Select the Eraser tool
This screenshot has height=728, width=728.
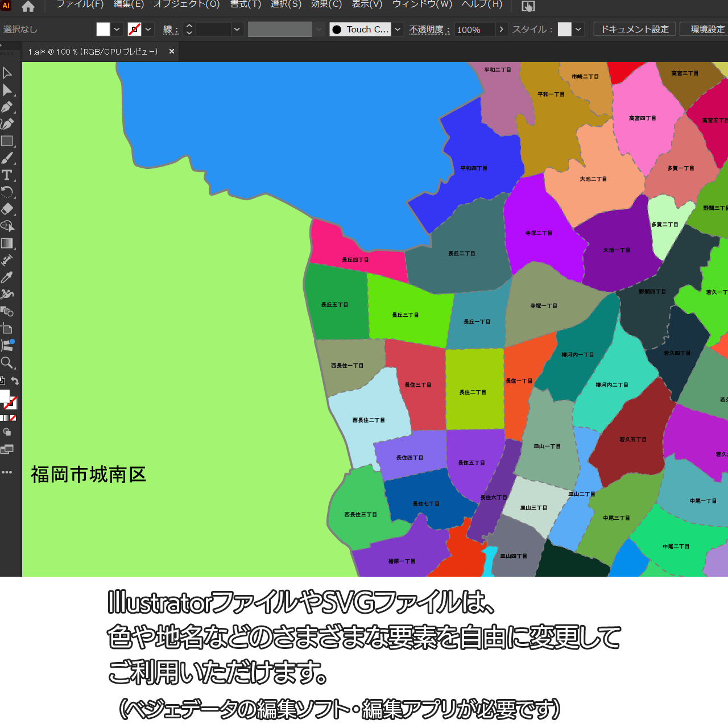(7, 209)
